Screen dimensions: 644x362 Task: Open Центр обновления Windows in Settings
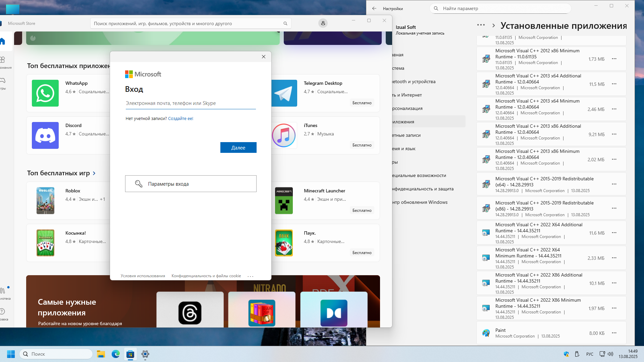point(429,202)
